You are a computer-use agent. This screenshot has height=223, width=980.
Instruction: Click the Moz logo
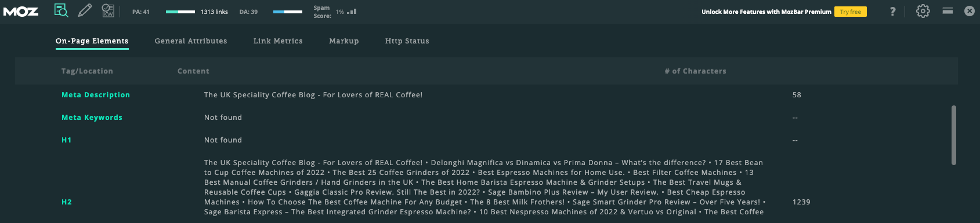[21, 12]
